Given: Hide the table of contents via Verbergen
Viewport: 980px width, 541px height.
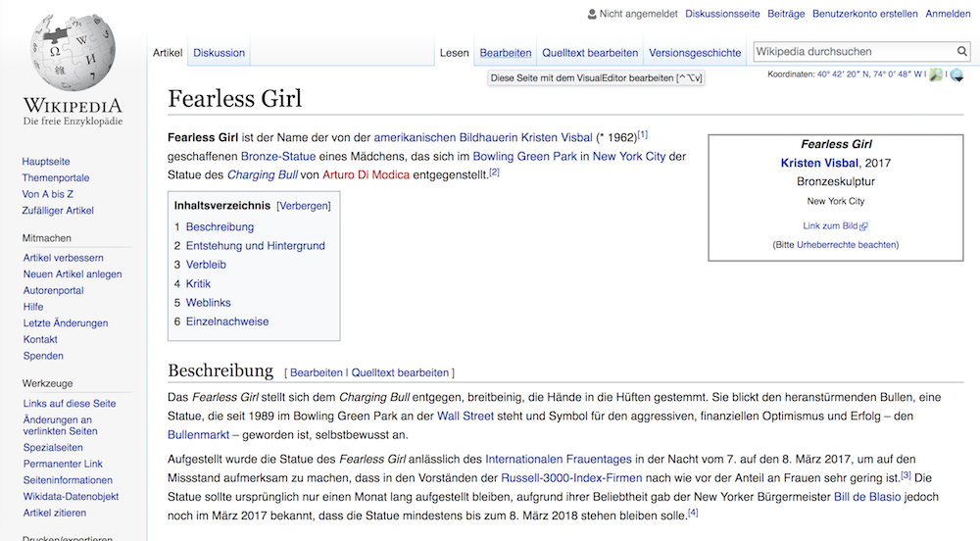Looking at the screenshot, I should tap(303, 206).
